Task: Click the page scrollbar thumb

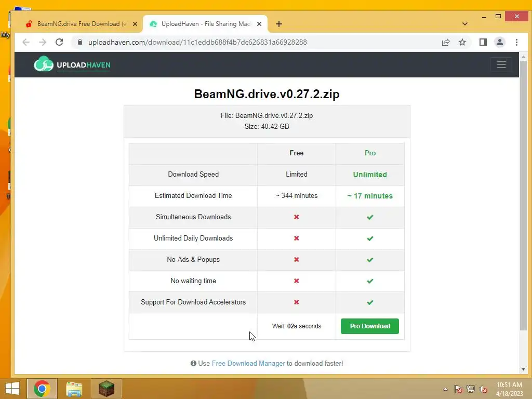Action: pos(523,195)
